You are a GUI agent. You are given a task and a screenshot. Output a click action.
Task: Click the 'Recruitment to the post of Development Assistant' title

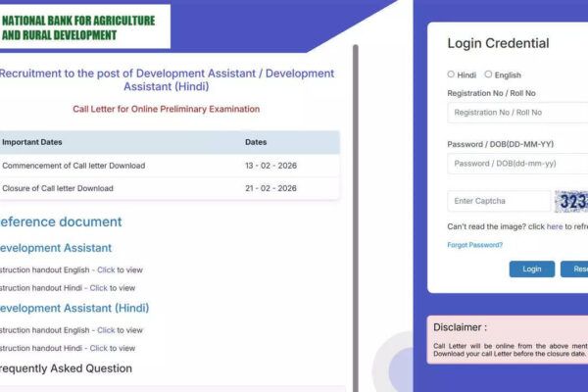pos(167,80)
